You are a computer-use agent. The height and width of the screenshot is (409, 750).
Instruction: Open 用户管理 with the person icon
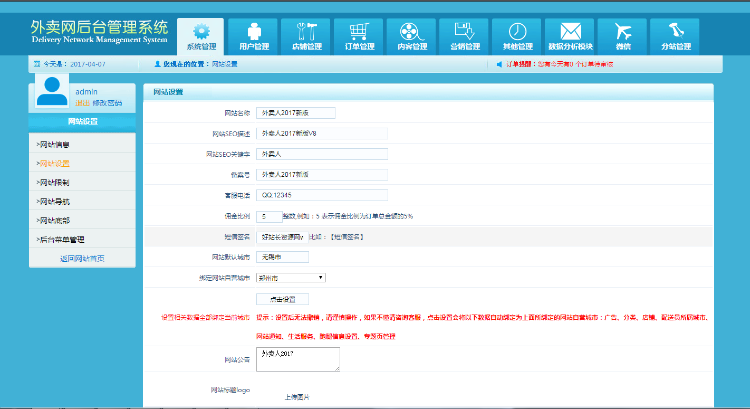tap(254, 36)
